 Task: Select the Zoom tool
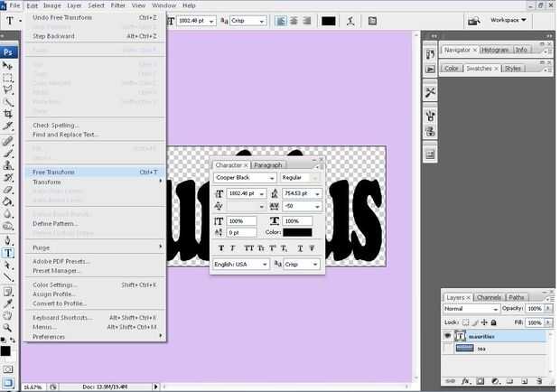[x=7, y=328]
